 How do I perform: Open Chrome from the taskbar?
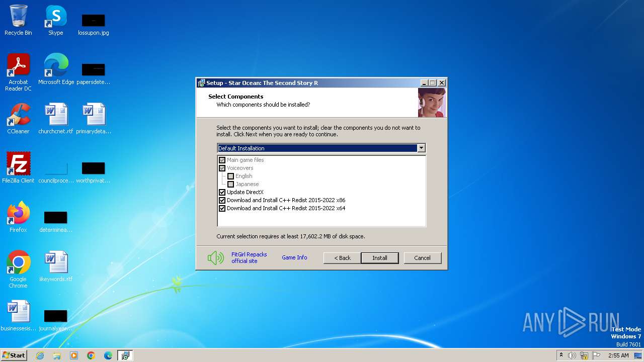(x=91, y=355)
